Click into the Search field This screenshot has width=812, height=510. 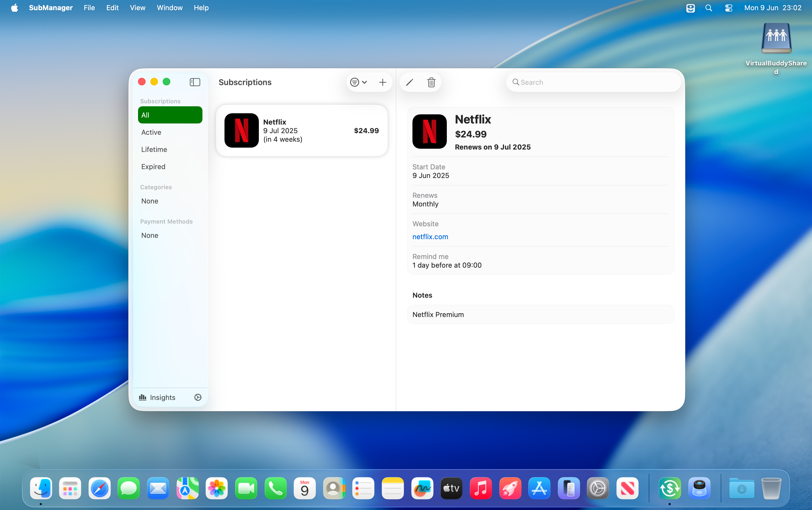tap(593, 82)
